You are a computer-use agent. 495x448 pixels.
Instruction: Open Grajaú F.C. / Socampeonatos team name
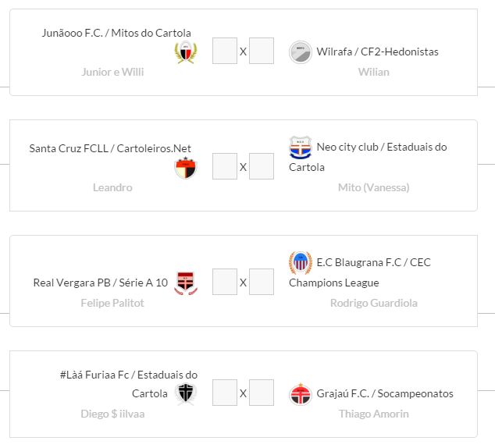[384, 393]
